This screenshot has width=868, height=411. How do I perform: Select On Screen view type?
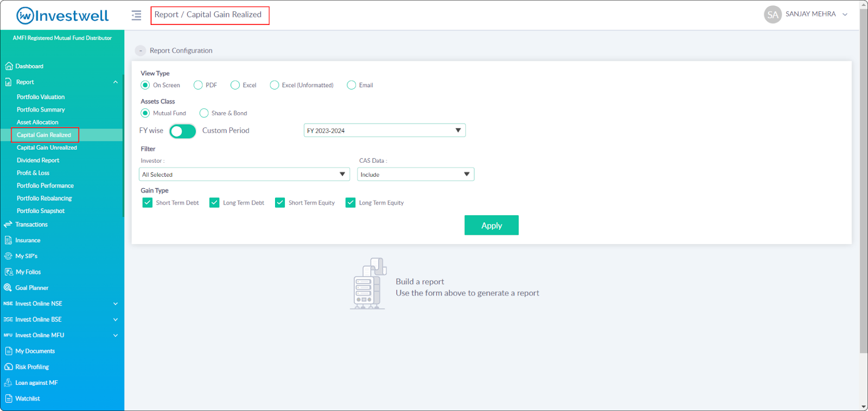click(145, 85)
